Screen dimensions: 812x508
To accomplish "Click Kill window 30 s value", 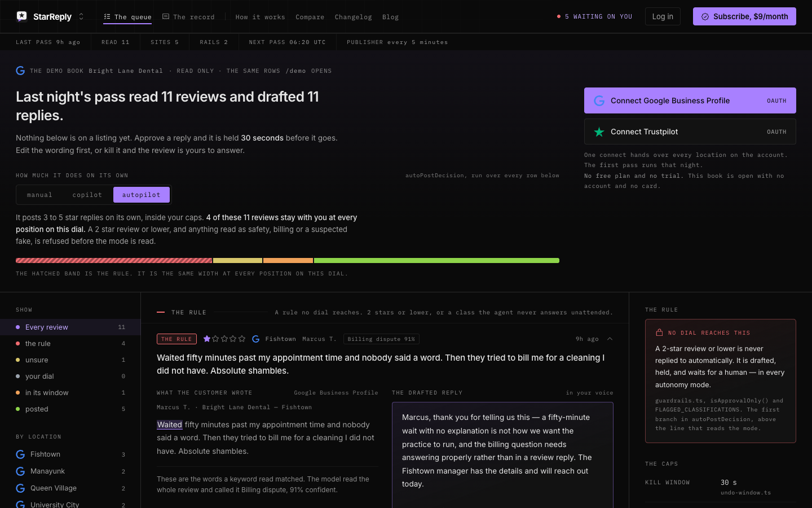I will click(x=729, y=482).
